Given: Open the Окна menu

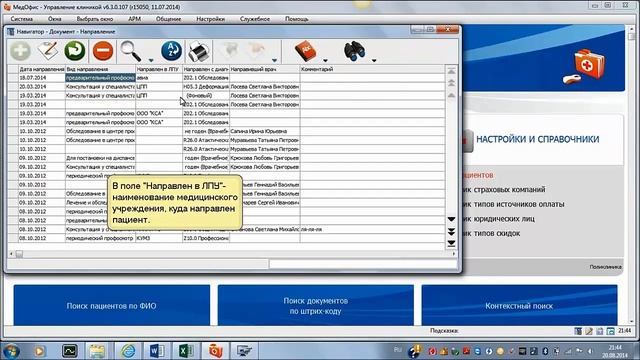Looking at the screenshot, I should tap(54, 19).
